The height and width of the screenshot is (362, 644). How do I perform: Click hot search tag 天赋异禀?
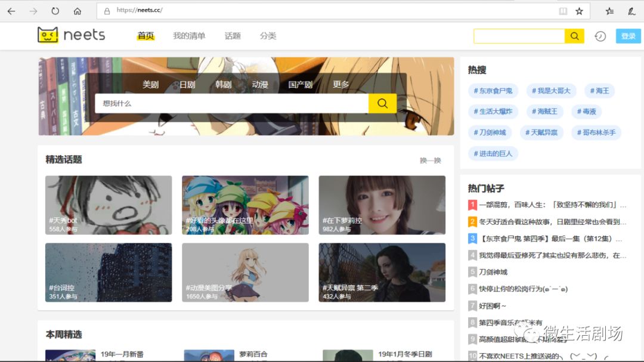click(541, 132)
